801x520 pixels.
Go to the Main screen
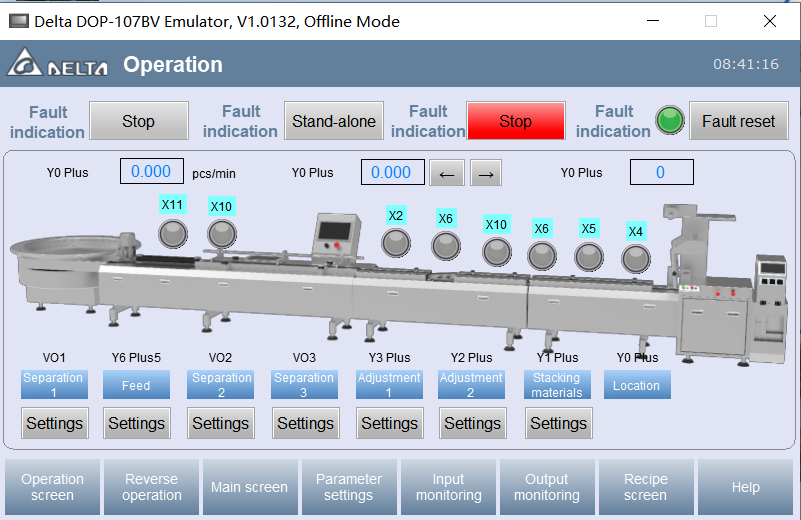coord(250,487)
